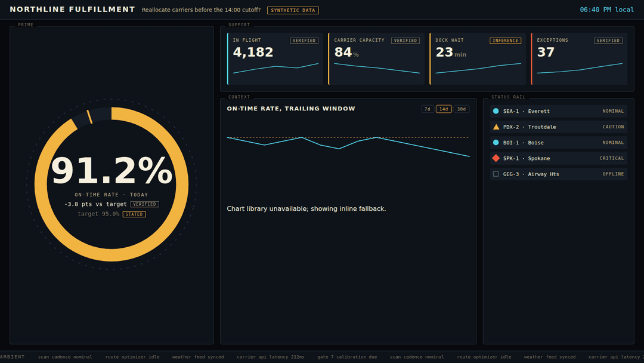Viewport: 644px width, 363px height.
Task: Click the VERIFIED badge beside -3.8 pts vs target
Action: pyautogui.click(x=144, y=204)
